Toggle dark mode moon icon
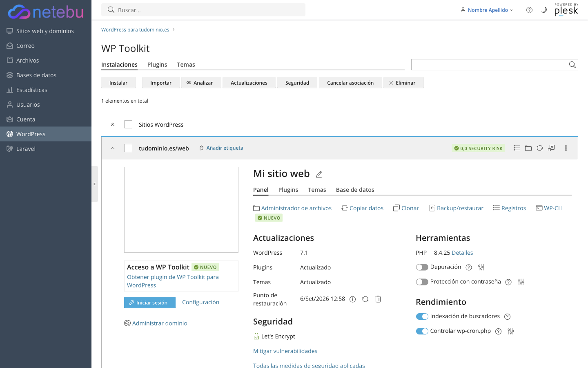This screenshot has height=368, width=588. (544, 10)
